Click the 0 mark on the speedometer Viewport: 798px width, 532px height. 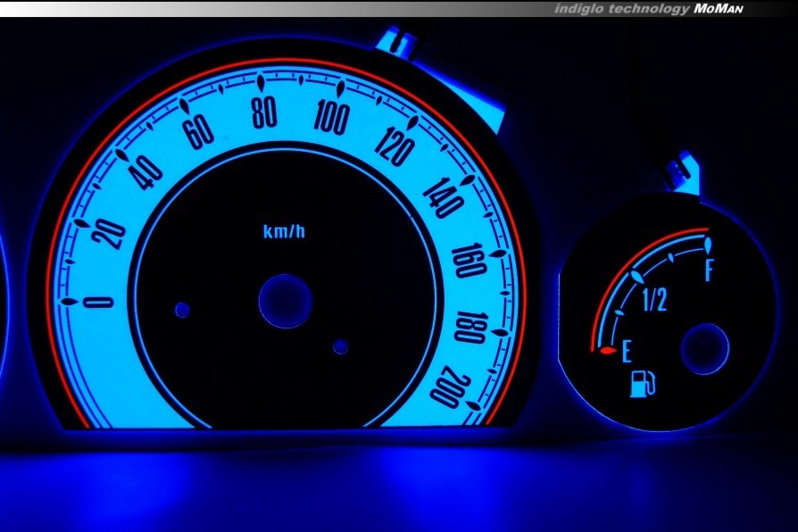coord(98,302)
